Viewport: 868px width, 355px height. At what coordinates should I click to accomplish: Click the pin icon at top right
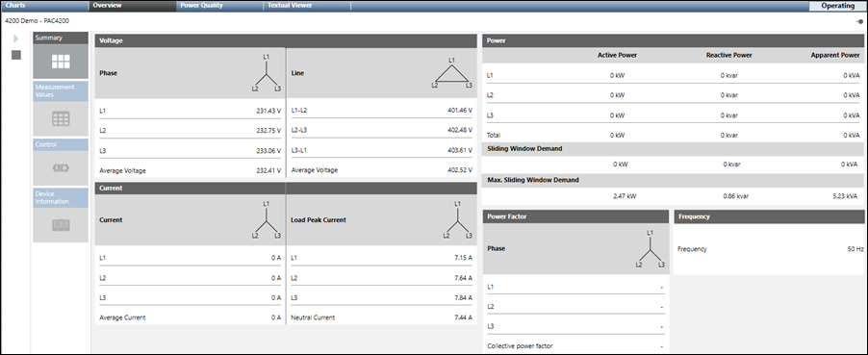(x=859, y=21)
